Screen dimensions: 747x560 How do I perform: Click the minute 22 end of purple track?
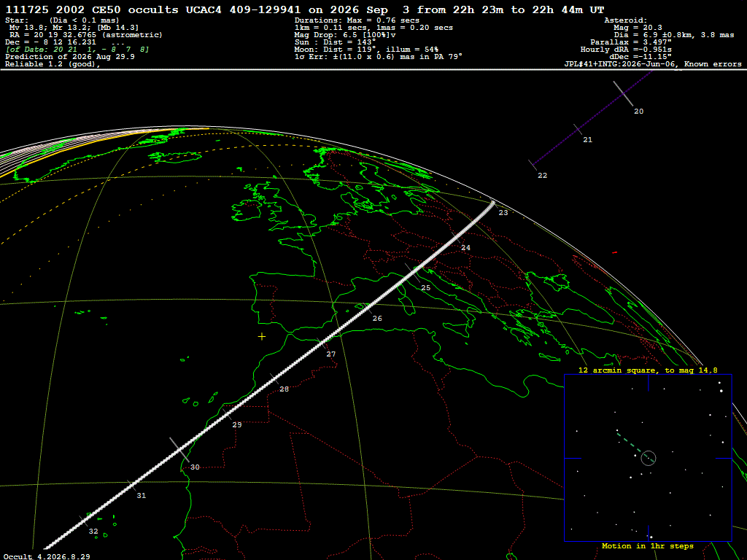pos(533,165)
